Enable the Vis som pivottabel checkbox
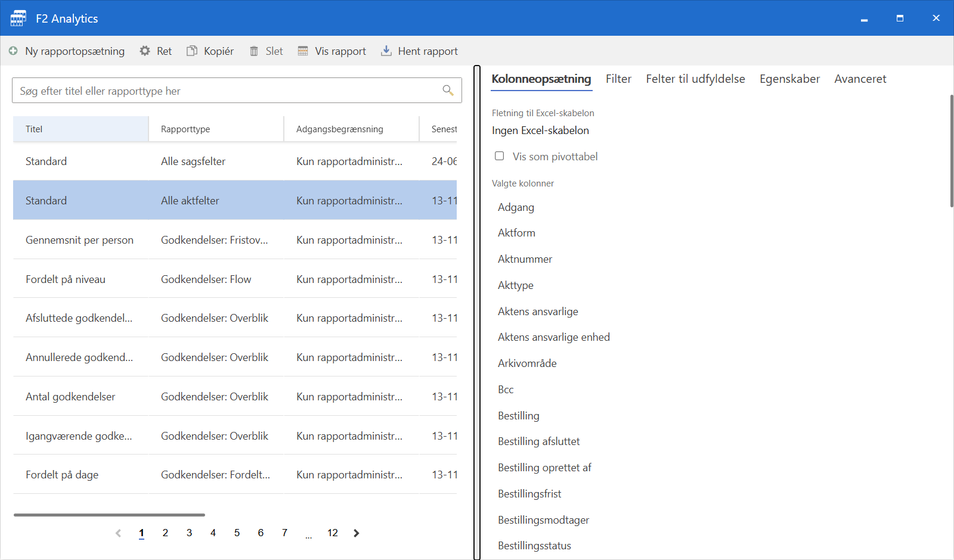The width and height of the screenshot is (954, 560). point(500,156)
